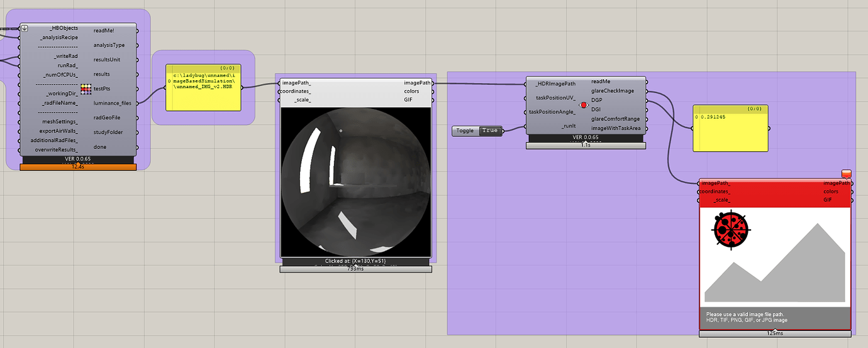This screenshot has height=348, width=868.
Task: Click imagePath_ input on the fisheye viewer
Action: (297, 83)
